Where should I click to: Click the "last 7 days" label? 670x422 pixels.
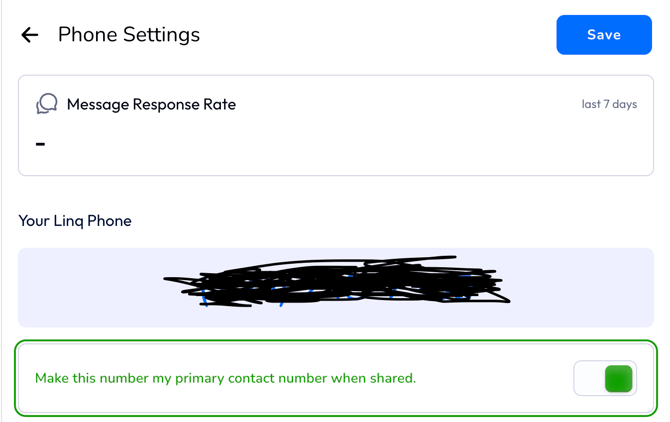(x=609, y=104)
